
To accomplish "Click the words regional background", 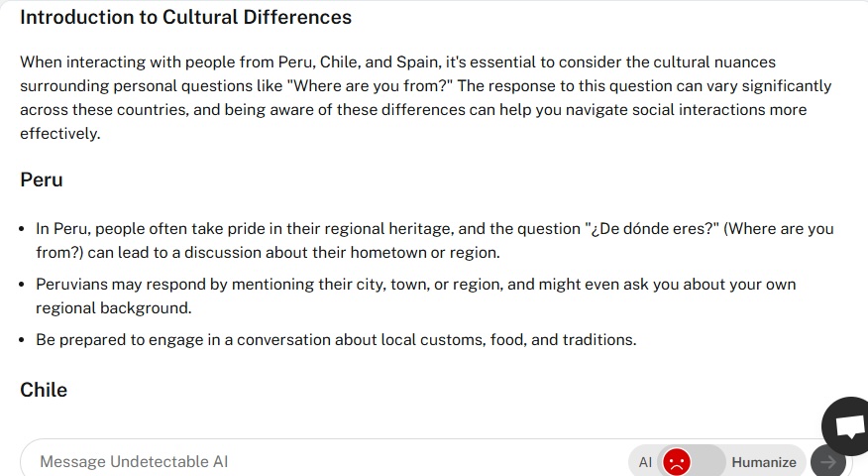I will (x=114, y=307).
